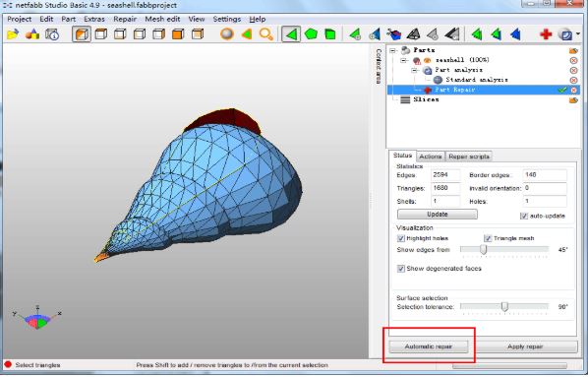Click the gray sphere toolbar icon
This screenshot has height=377, width=588.
[227, 34]
